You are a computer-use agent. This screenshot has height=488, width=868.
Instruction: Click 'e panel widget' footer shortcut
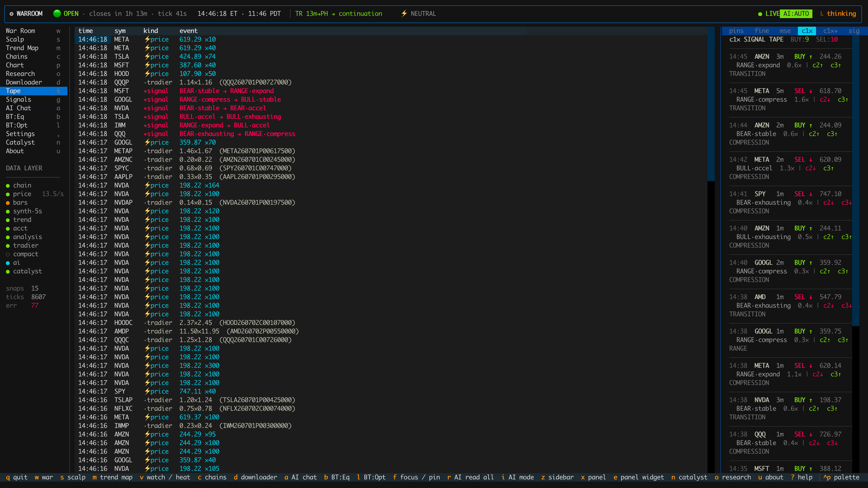[639, 477]
